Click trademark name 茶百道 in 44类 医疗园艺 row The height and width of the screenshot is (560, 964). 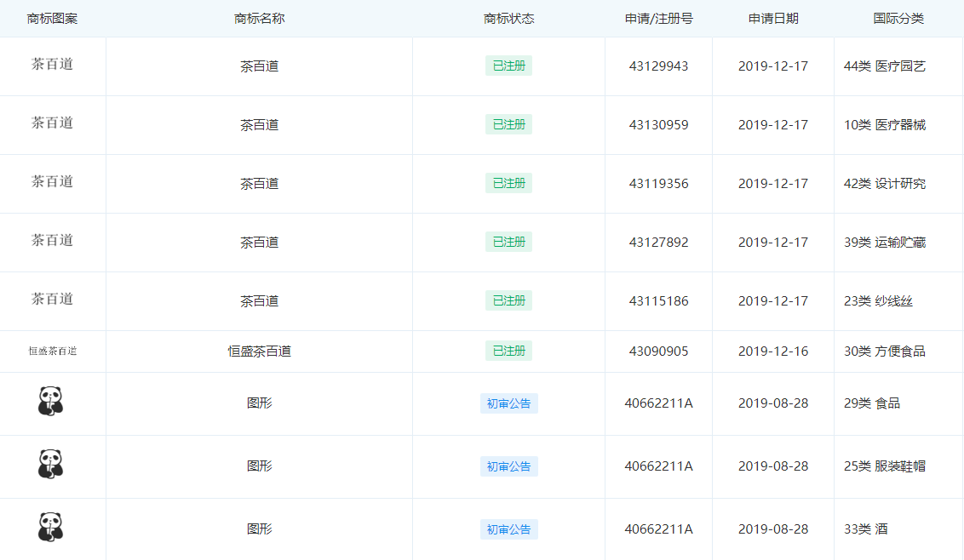[x=260, y=66]
